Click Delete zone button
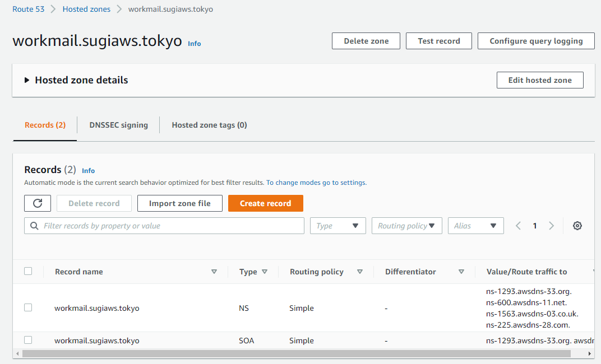 pos(366,41)
